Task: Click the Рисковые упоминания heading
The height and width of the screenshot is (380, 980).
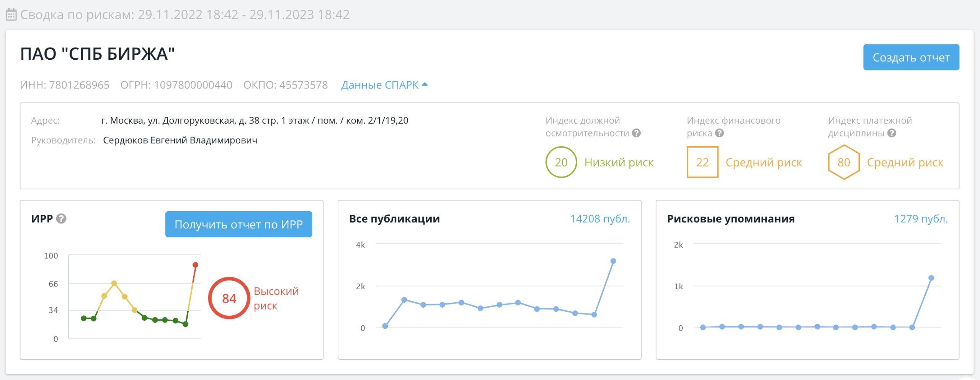Action: (731, 219)
